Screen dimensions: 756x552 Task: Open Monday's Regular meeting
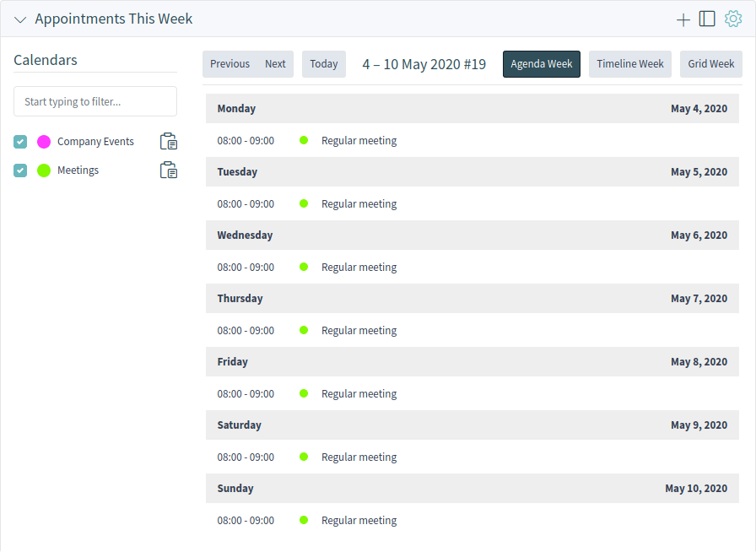[x=359, y=141]
